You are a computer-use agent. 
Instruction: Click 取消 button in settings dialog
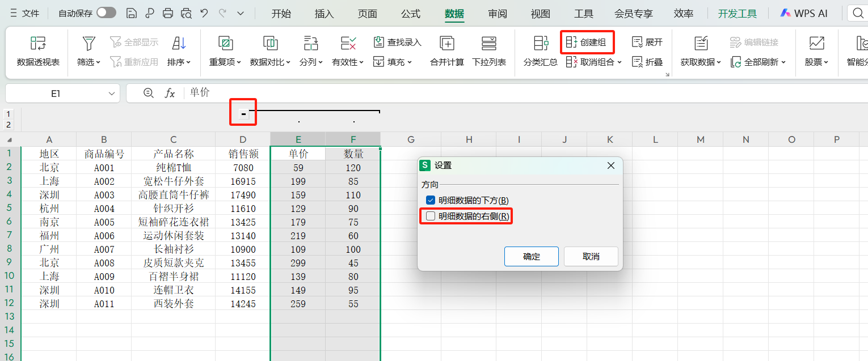pos(591,256)
